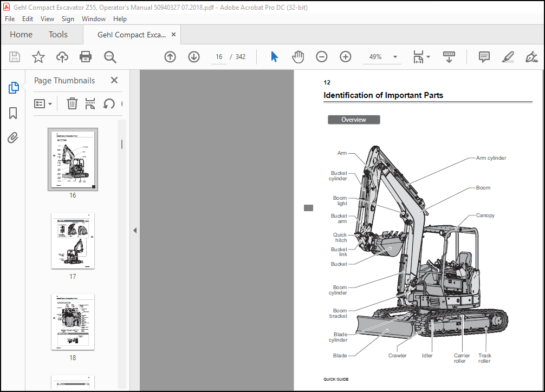Viewport: 545px width, 392px height.
Task: Click the 'Idler' label in the diagram
Action: click(427, 356)
